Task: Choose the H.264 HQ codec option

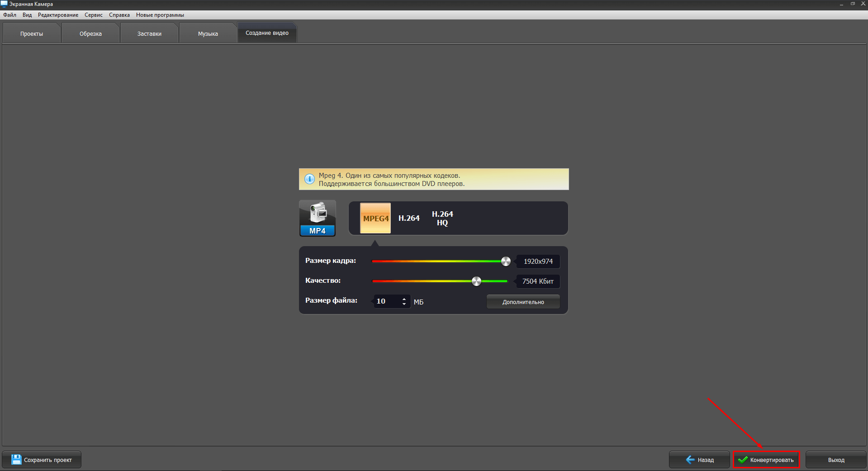Action: coord(442,218)
